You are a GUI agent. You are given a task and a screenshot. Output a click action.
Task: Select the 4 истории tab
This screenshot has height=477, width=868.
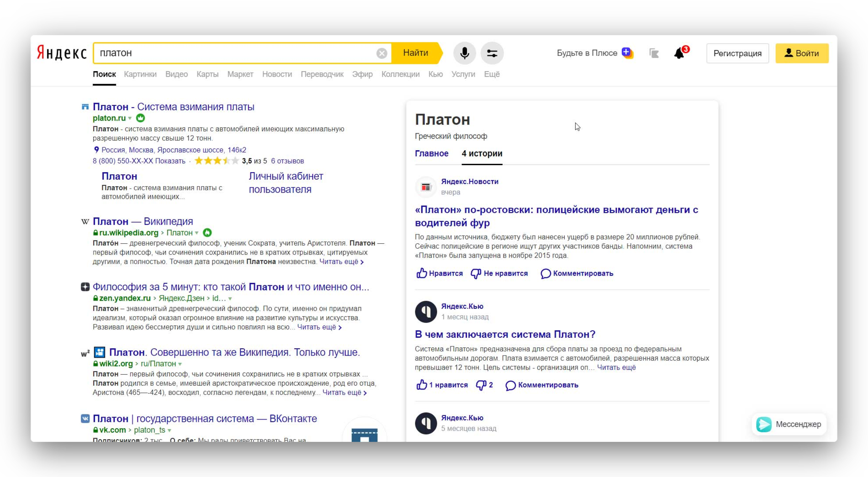tap(482, 154)
